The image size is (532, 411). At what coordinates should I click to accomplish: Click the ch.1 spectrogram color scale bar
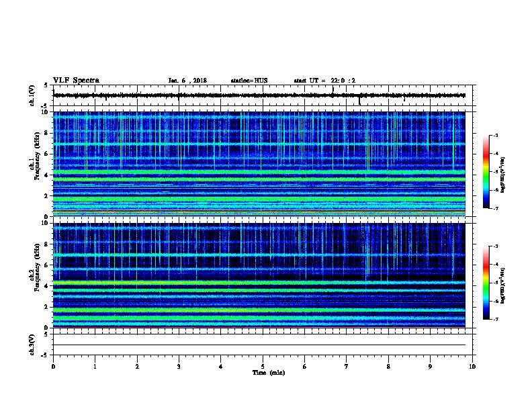(486, 172)
